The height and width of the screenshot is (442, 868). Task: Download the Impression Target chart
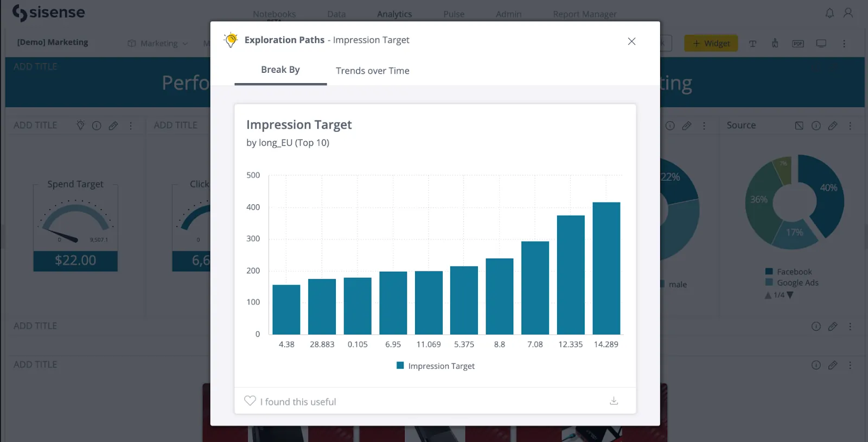(614, 401)
